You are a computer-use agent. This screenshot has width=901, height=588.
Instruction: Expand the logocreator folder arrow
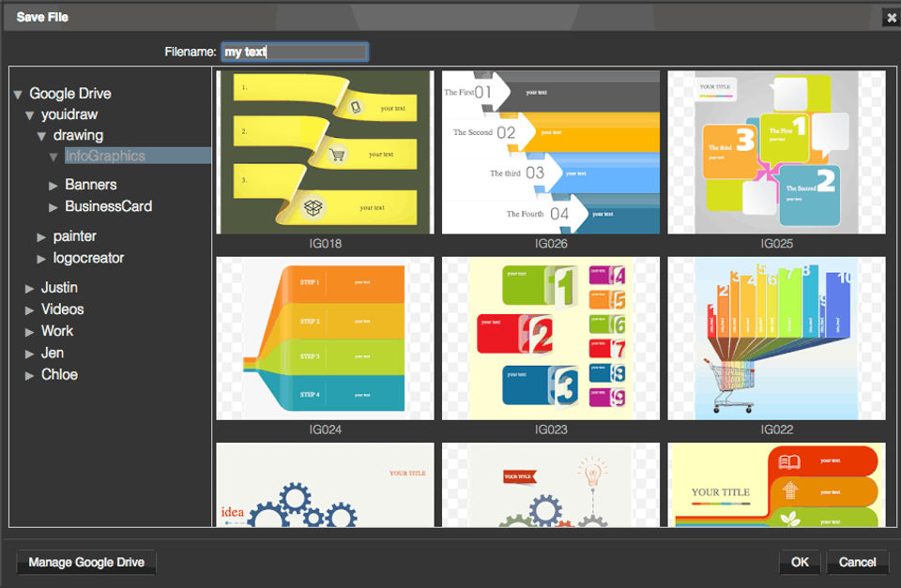coord(41,259)
